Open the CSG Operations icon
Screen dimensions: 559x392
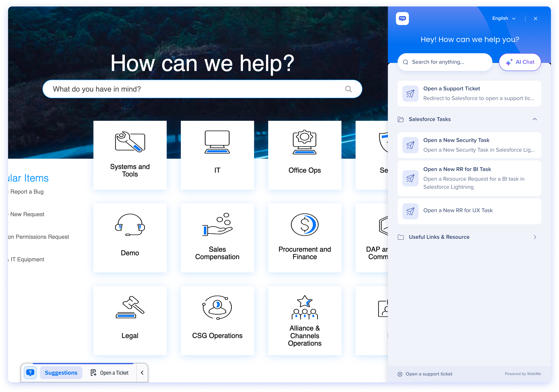click(217, 307)
